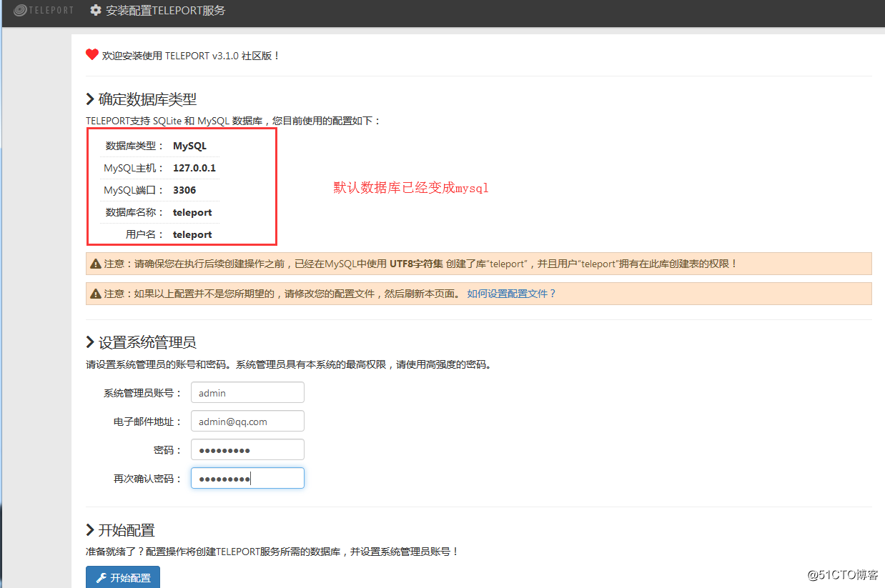Click the 欢迎安装使用 TELEPORT v3.1.0 text

point(191,55)
